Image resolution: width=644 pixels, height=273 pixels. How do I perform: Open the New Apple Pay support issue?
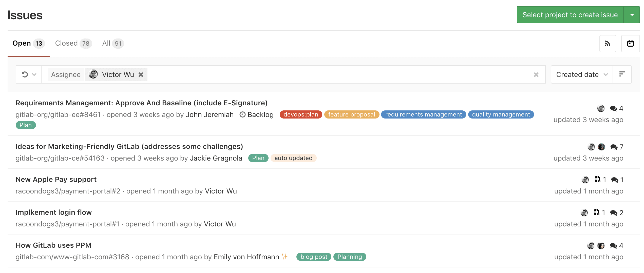tap(56, 179)
